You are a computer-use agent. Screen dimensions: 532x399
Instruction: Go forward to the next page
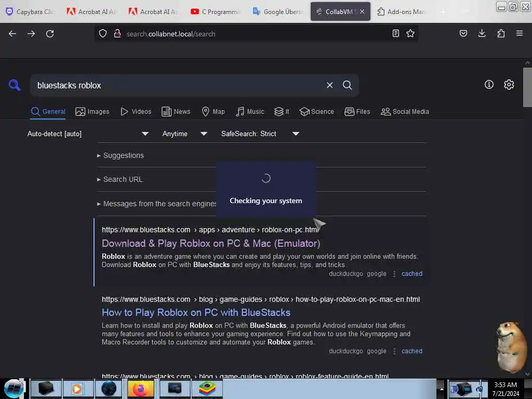[x=31, y=34]
